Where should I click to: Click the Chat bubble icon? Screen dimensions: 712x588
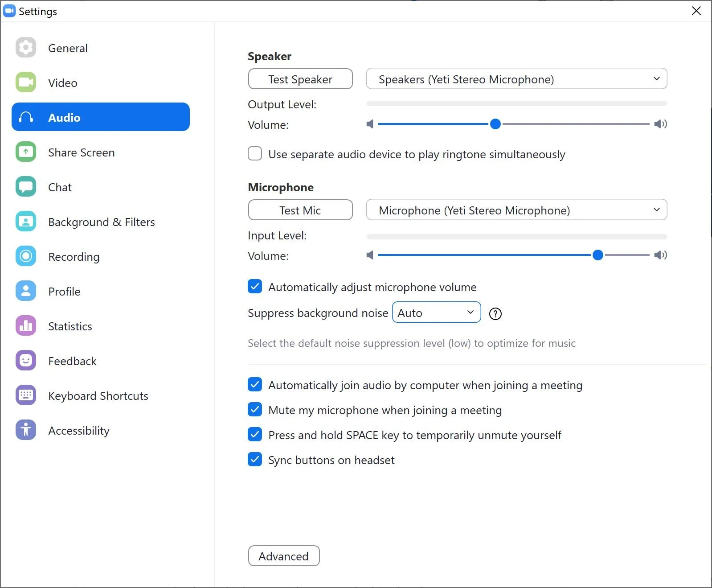(26, 186)
